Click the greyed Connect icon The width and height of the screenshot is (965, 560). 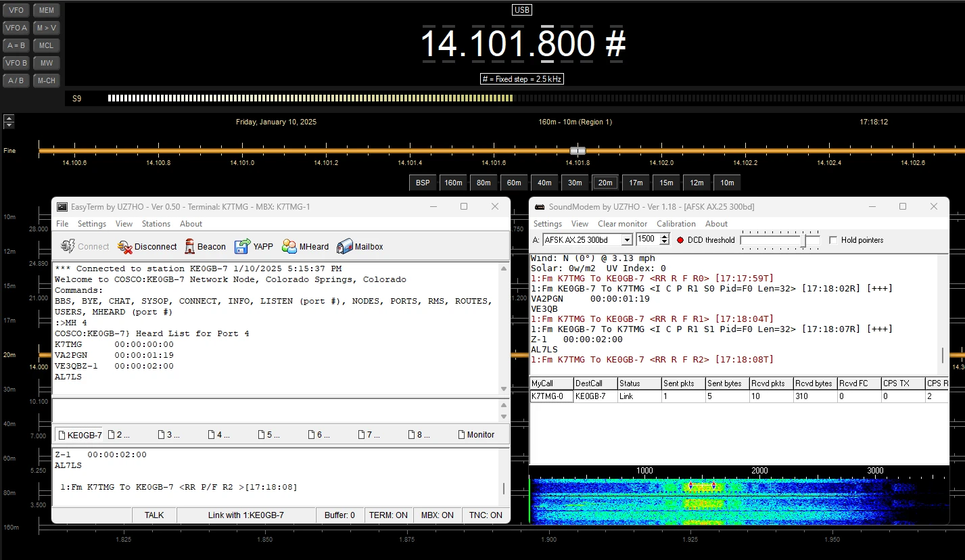tap(68, 247)
